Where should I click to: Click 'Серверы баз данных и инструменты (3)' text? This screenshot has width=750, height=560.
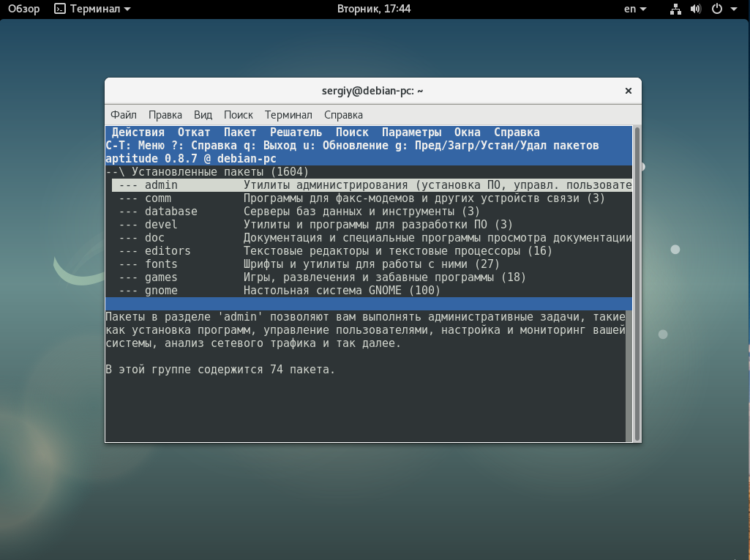(x=361, y=212)
